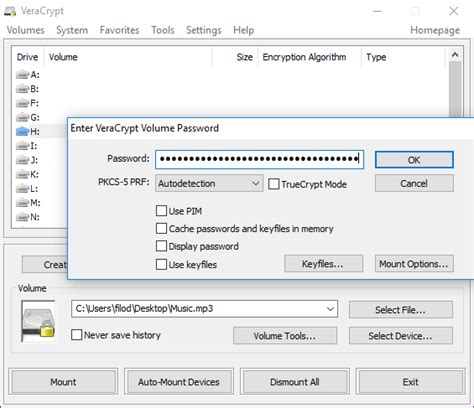Click the Select Device... button

[401, 336]
